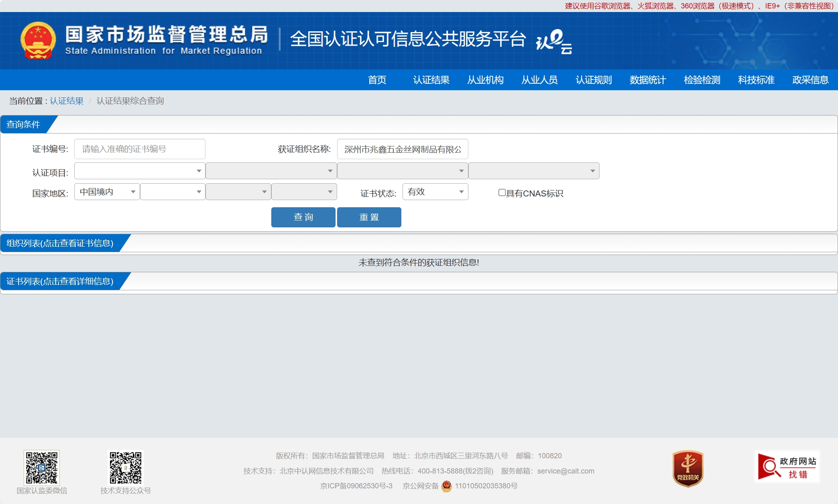Open the third 认证项目 dropdown
The image size is (838, 504).
(x=403, y=171)
